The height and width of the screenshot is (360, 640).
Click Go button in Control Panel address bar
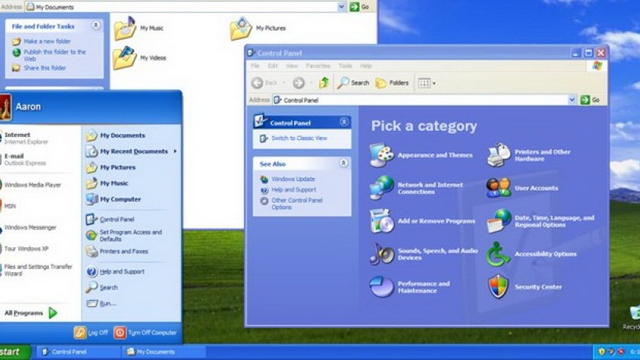coord(590,100)
